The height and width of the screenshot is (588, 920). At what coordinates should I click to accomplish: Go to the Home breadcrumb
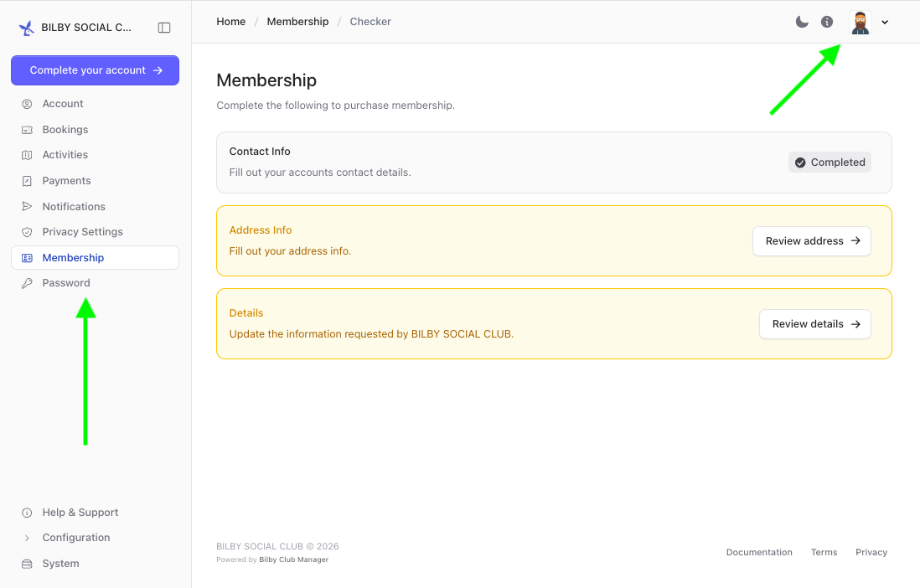[x=231, y=22]
